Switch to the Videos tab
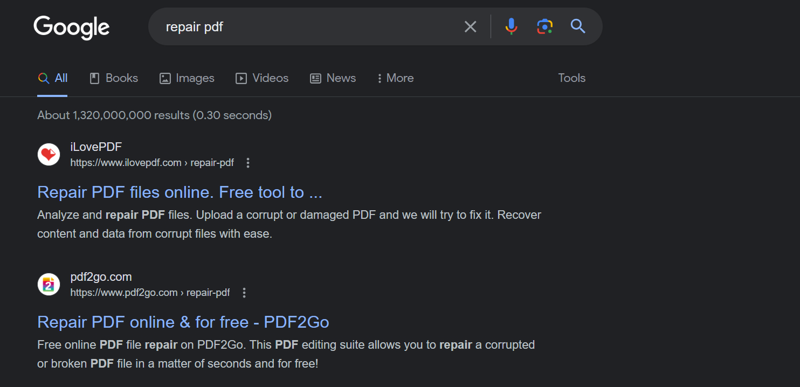Image resolution: width=800 pixels, height=387 pixels. point(262,78)
